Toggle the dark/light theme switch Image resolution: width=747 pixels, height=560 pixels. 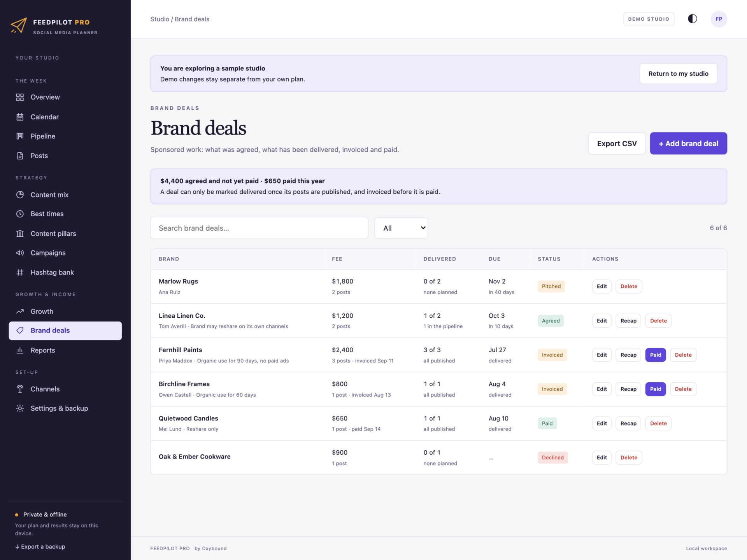[x=692, y=19]
